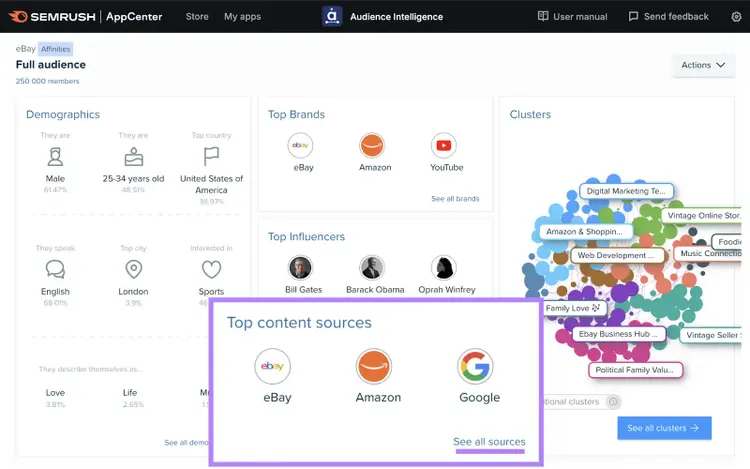Click the Clusters panel title
The height and width of the screenshot is (469, 750).
pos(530,114)
